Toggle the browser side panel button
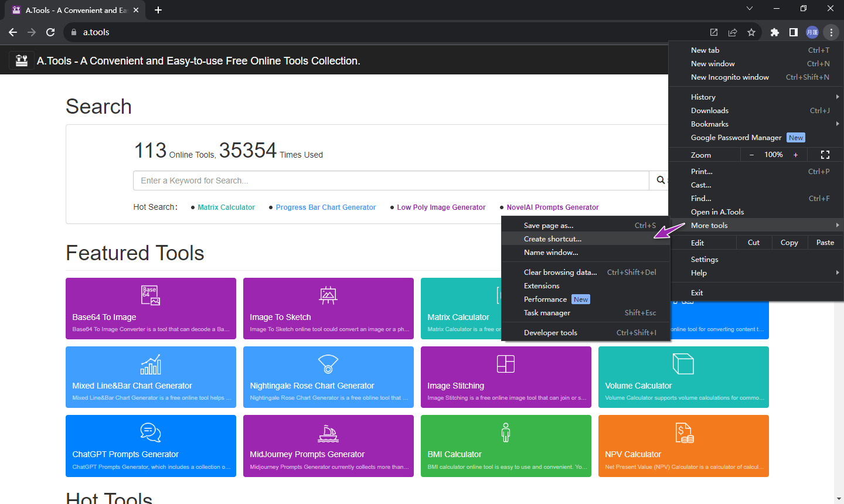 coord(794,32)
